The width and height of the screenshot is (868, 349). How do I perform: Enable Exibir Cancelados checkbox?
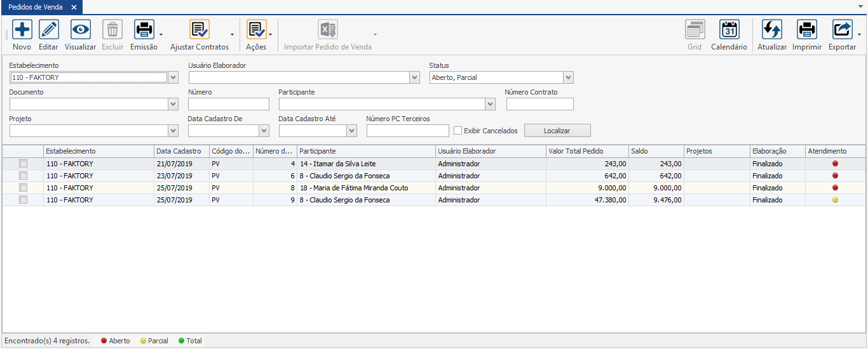[x=458, y=131]
